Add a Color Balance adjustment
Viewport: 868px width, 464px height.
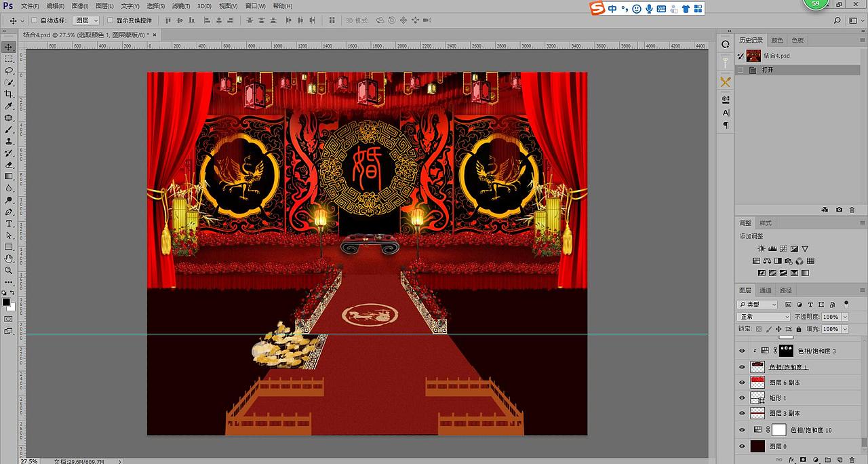[768, 260]
